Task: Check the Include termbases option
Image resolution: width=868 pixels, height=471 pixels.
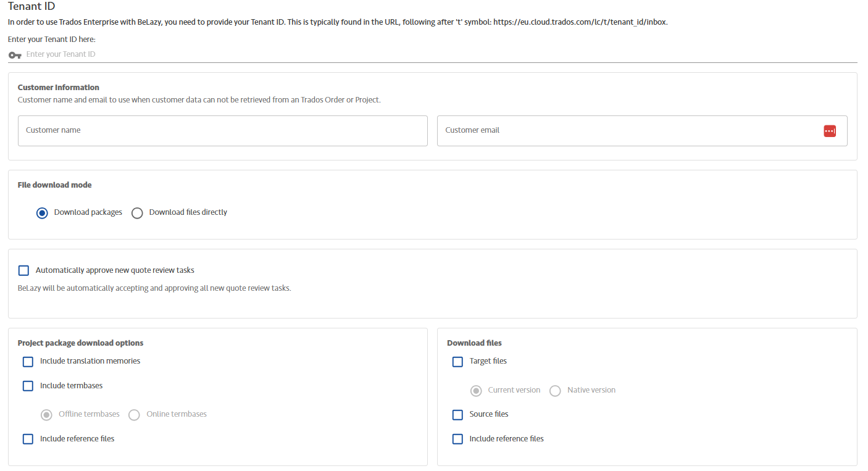Action: click(28, 386)
